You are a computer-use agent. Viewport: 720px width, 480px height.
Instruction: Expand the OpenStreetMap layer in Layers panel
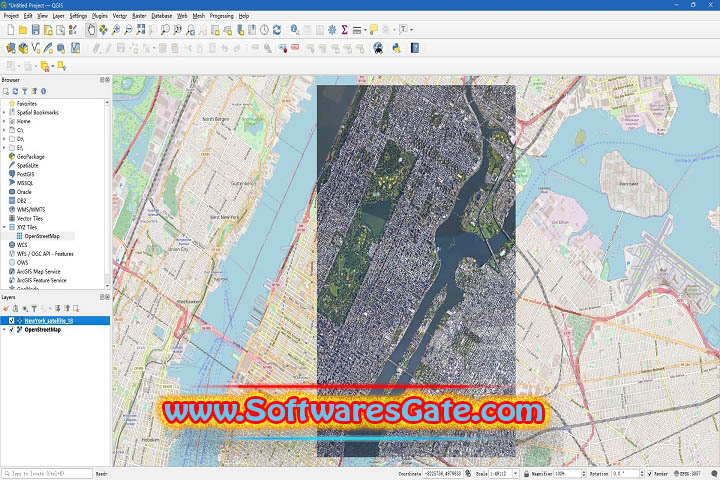coord(4,330)
